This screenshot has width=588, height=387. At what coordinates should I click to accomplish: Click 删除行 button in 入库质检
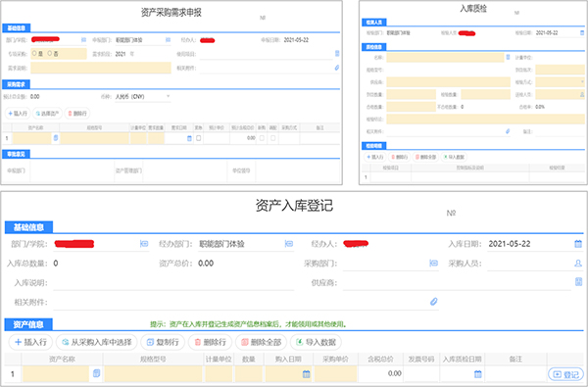tap(399, 157)
